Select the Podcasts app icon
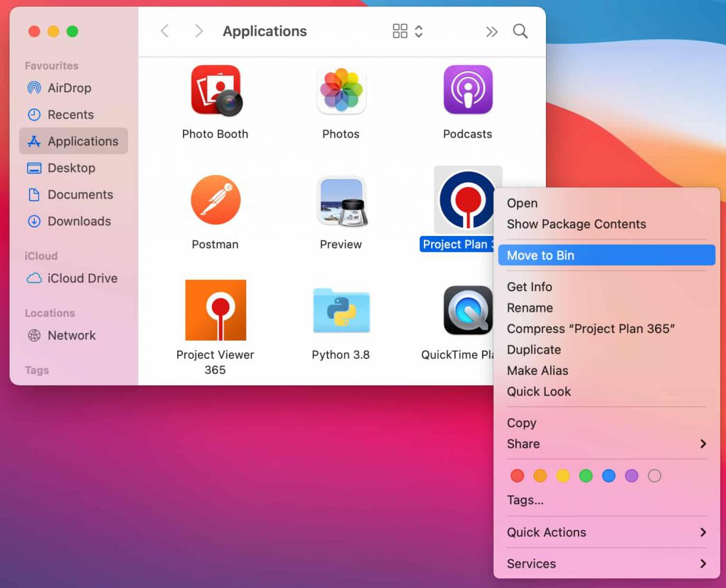 [x=468, y=90]
